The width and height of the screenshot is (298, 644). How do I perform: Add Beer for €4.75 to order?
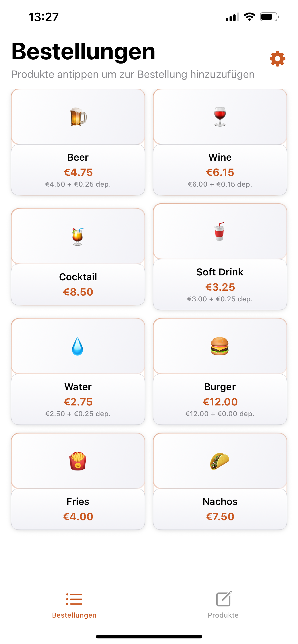[x=78, y=170]
